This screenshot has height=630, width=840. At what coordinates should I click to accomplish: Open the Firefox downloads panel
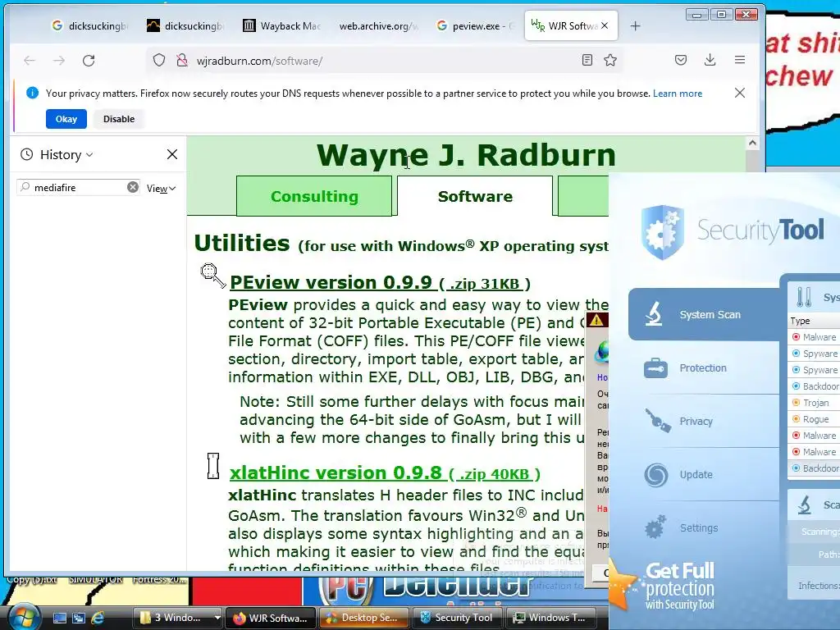[710, 60]
